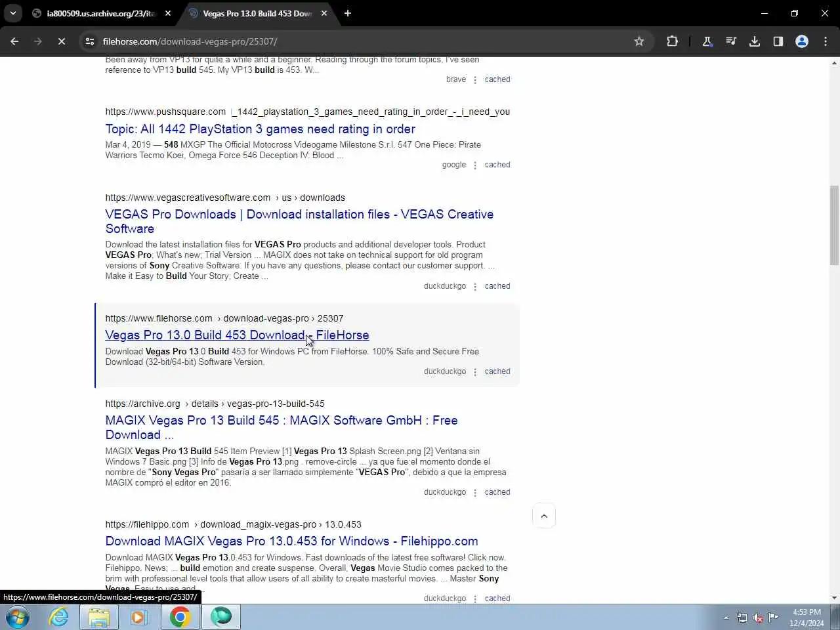Click the Action Center flag icon
The height and width of the screenshot is (630, 840).
click(774, 618)
